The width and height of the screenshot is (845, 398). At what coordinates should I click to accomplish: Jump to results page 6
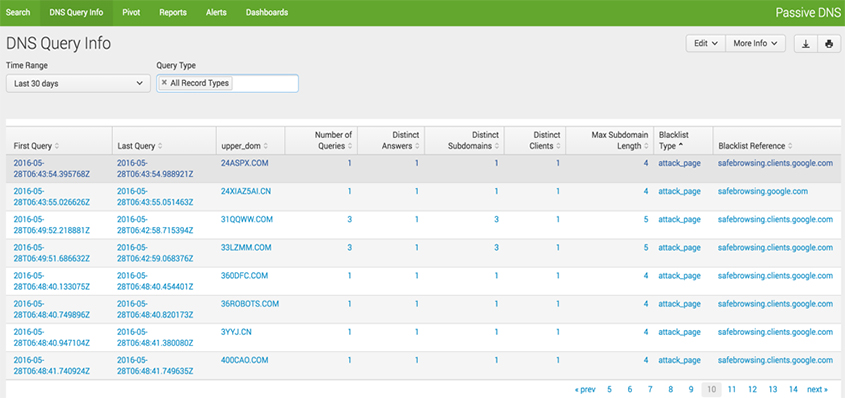[629, 389]
